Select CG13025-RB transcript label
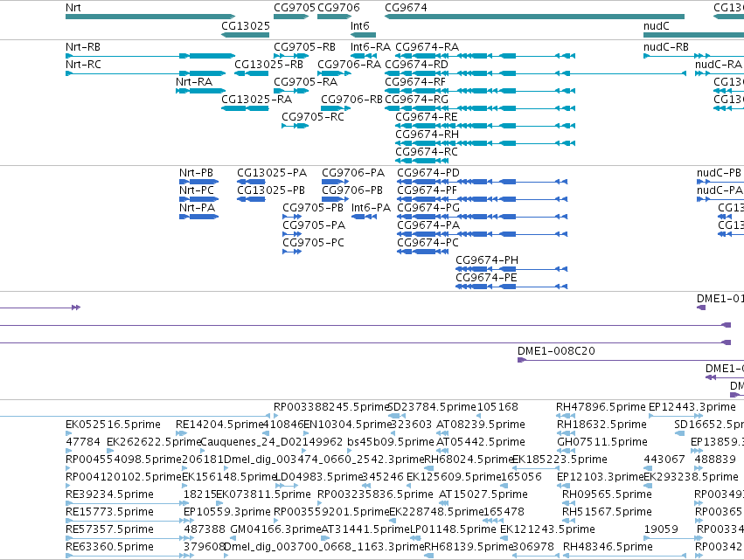The width and height of the screenshot is (744, 560). (x=268, y=65)
